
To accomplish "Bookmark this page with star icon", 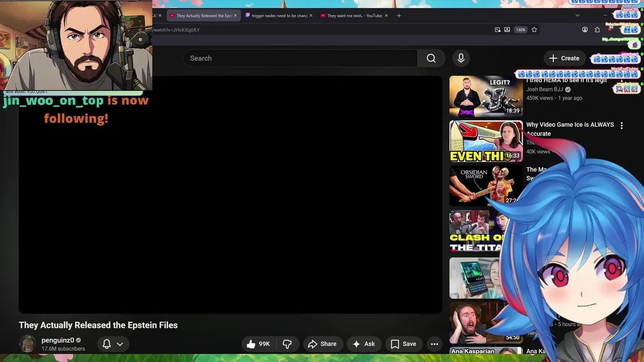I will (534, 30).
